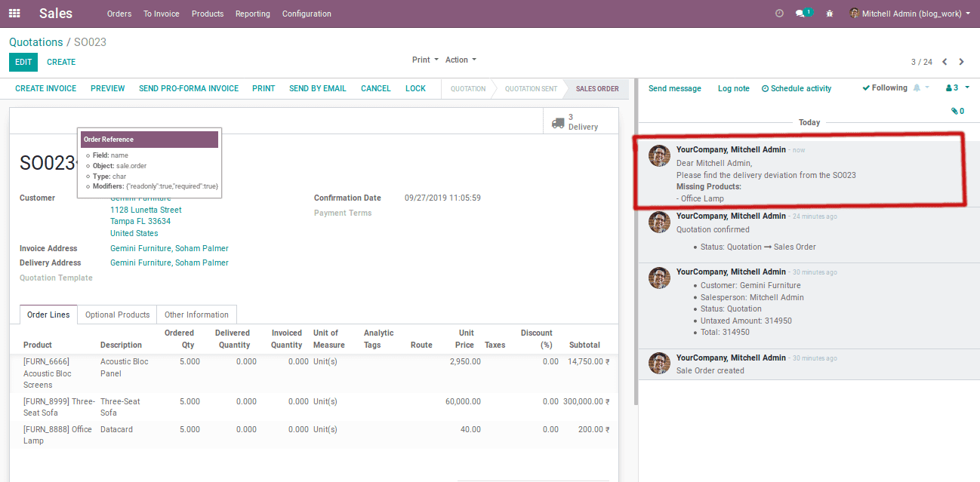This screenshot has width=980, height=482.
Task: Toggle the Following button
Action: coord(885,88)
